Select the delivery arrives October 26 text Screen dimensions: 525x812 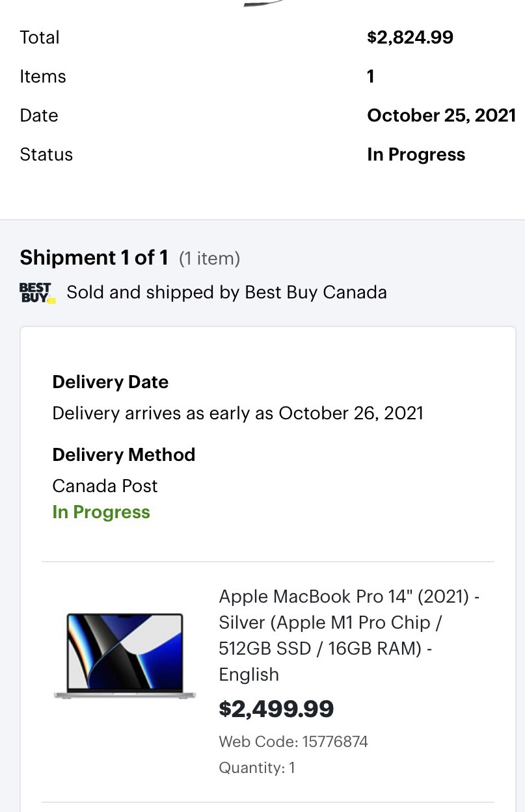pyautogui.click(x=237, y=413)
